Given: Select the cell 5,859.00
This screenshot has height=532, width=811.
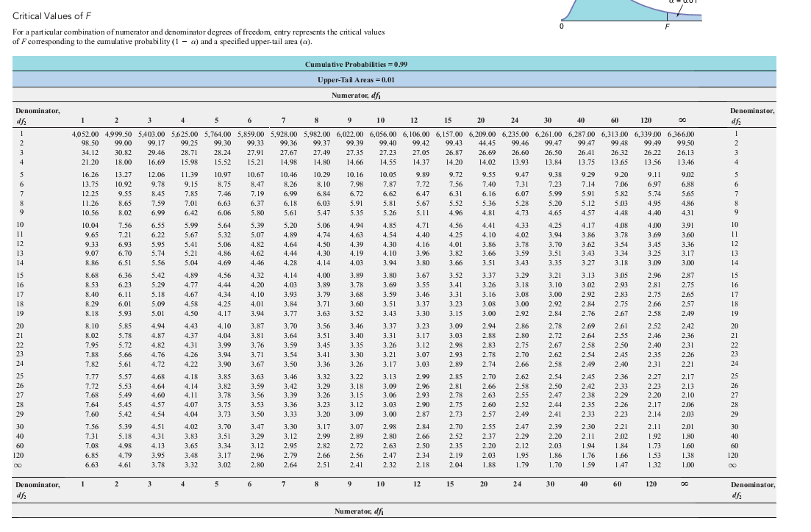Looking at the screenshot, I should click(251, 134).
